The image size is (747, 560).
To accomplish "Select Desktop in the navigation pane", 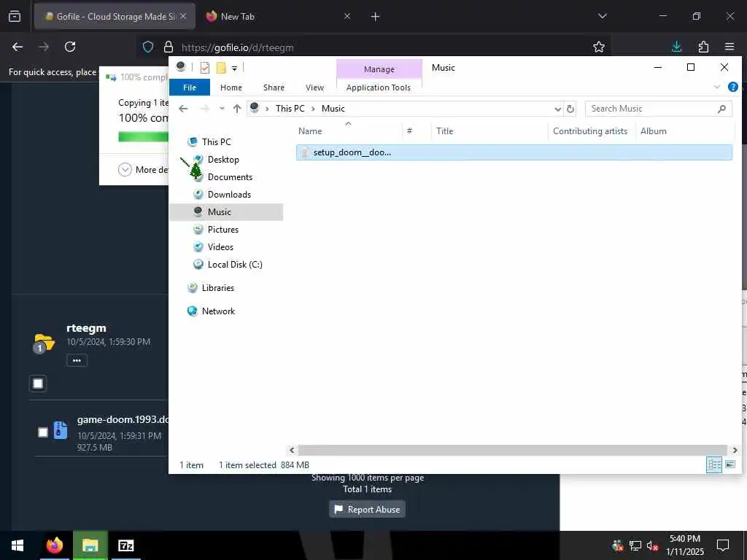I will pos(223,160).
